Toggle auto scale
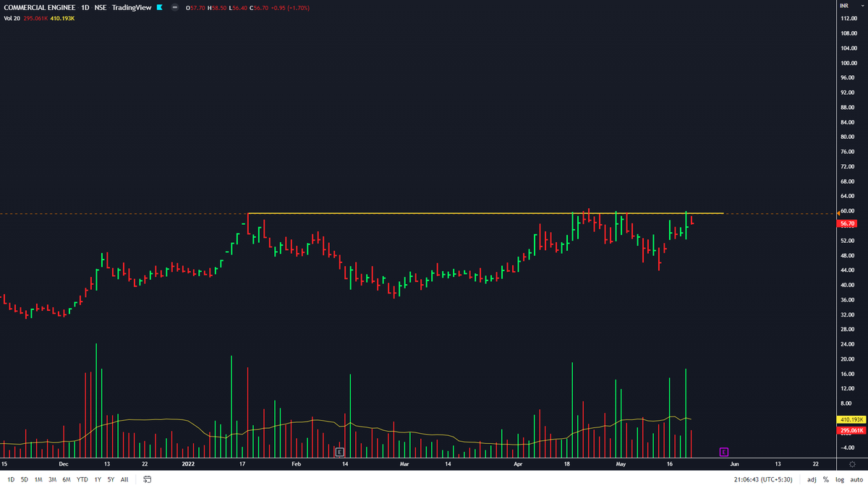The height and width of the screenshot is (488, 868). 856,479
